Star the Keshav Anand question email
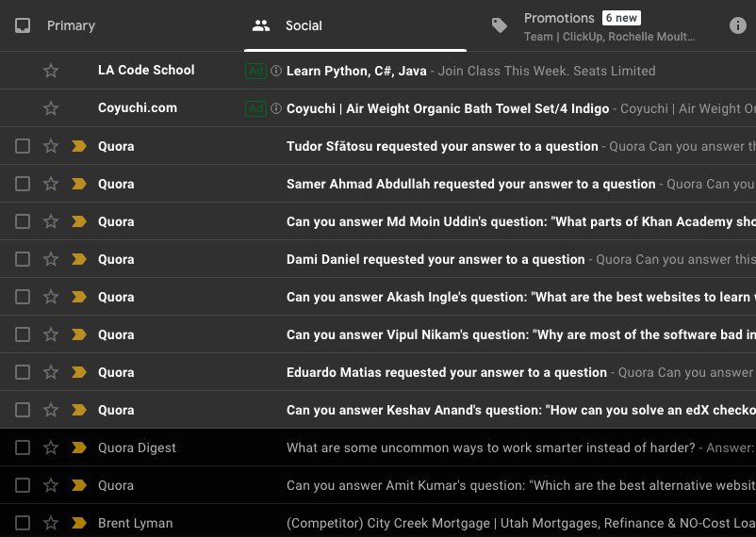The width and height of the screenshot is (756, 537). [x=51, y=410]
